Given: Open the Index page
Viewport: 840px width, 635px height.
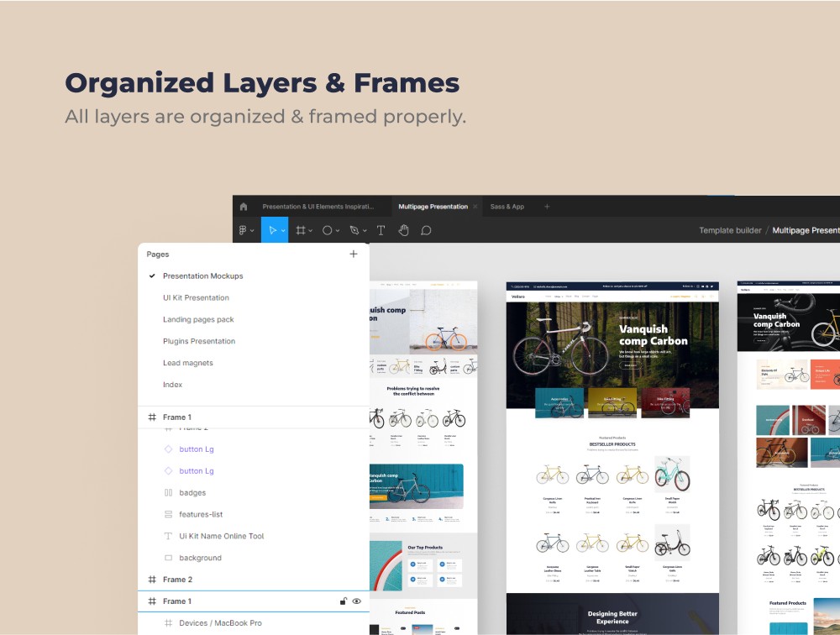Looking at the screenshot, I should pyautogui.click(x=172, y=384).
